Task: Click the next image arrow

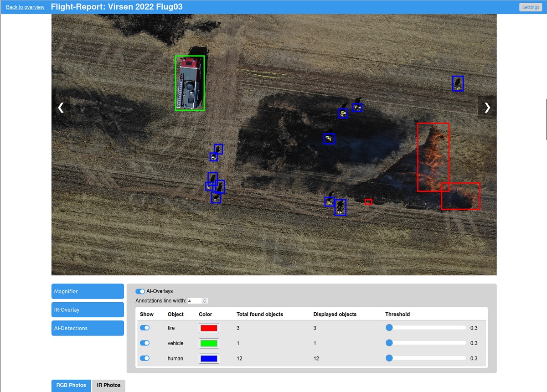Action: [487, 108]
